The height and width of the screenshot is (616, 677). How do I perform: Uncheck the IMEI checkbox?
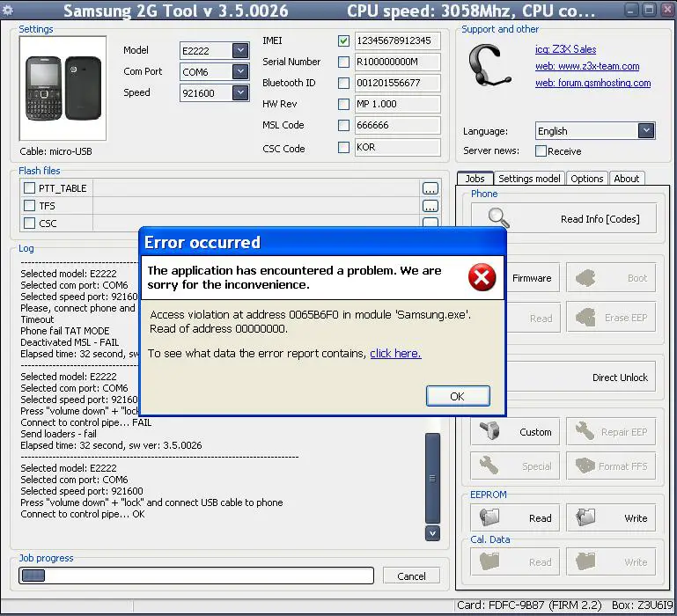point(343,40)
